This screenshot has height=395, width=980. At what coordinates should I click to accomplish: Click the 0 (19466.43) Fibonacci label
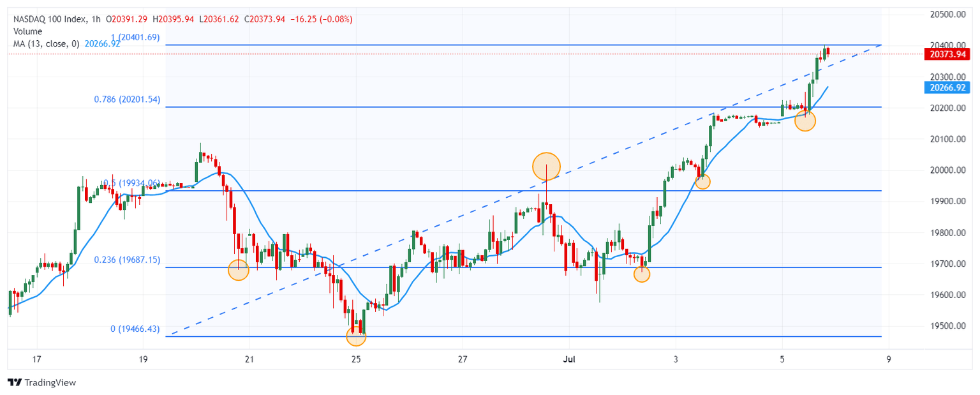(x=135, y=329)
